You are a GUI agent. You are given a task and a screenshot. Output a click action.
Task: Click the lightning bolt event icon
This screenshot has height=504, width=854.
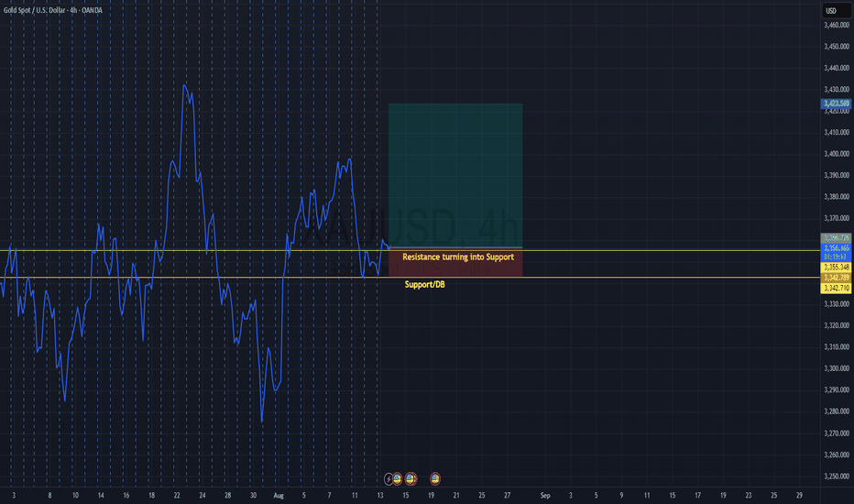coord(389,479)
